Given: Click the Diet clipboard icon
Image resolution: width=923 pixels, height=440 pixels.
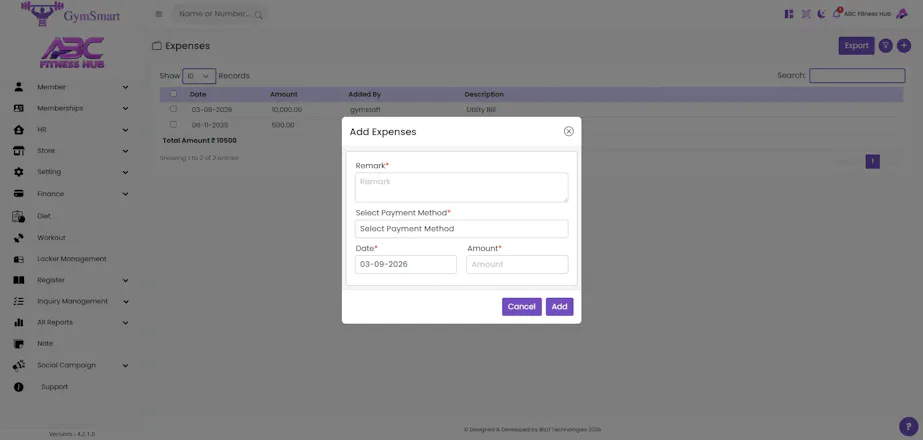Looking at the screenshot, I should pos(18,216).
